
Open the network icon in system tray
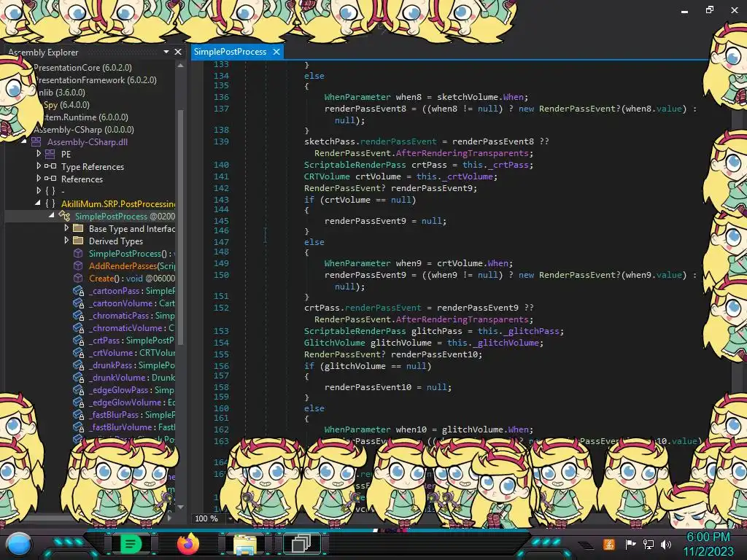(649, 544)
